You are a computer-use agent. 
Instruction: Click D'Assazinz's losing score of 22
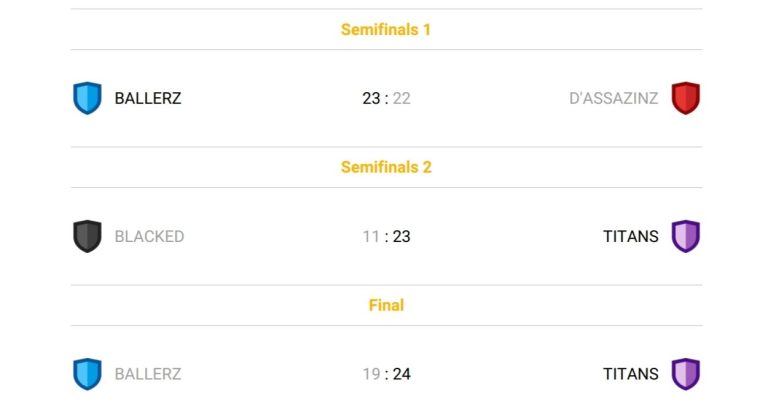point(402,99)
